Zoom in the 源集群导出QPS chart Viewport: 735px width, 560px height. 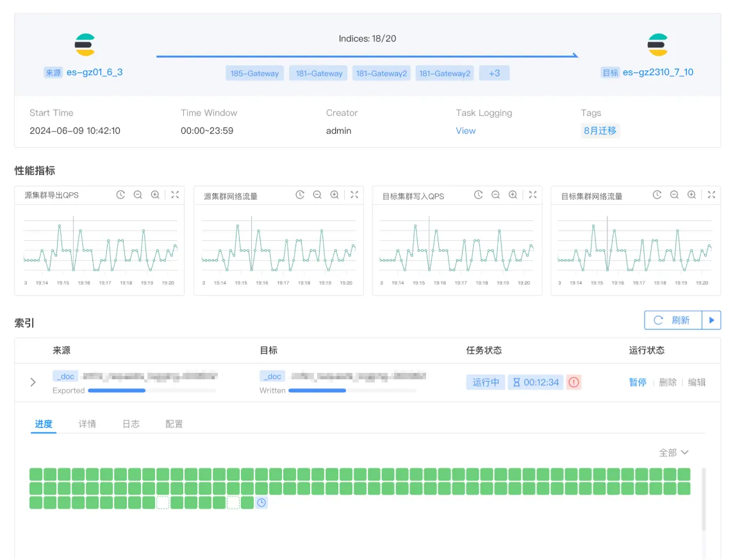tap(155, 195)
